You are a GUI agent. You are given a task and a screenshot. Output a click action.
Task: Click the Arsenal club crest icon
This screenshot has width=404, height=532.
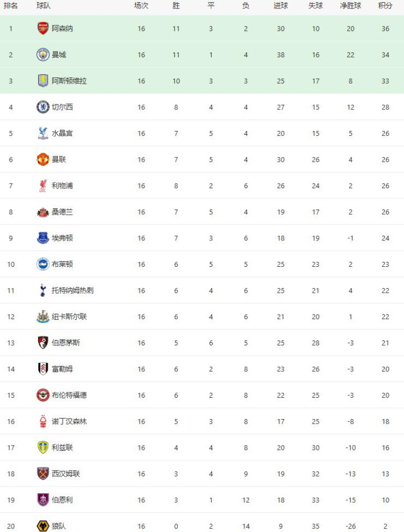tap(43, 29)
